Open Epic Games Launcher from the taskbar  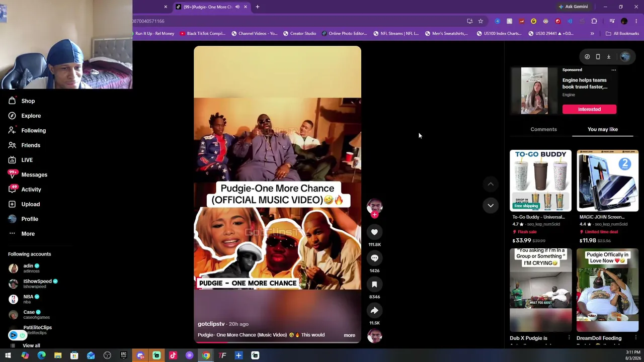tap(124, 356)
